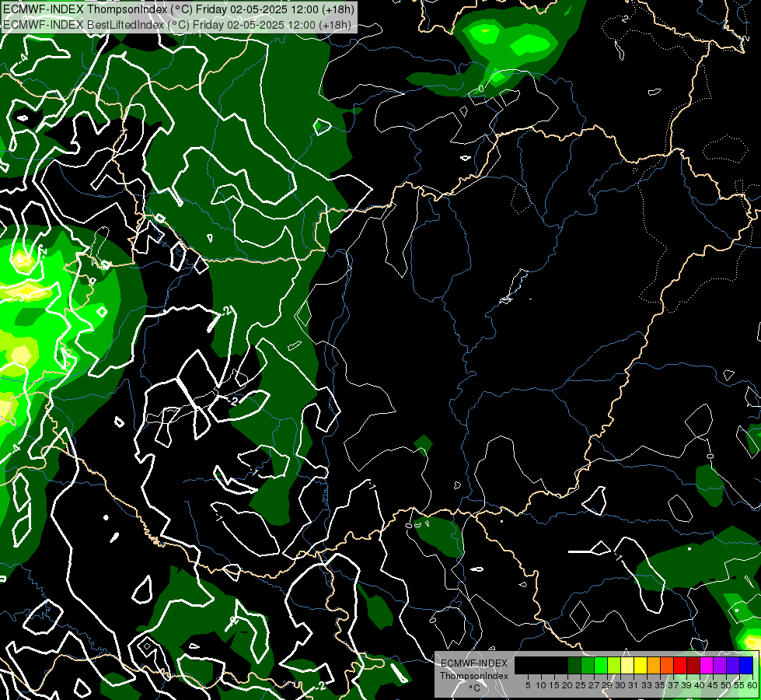Click legend tick value 31
761x700 pixels.
click(634, 685)
